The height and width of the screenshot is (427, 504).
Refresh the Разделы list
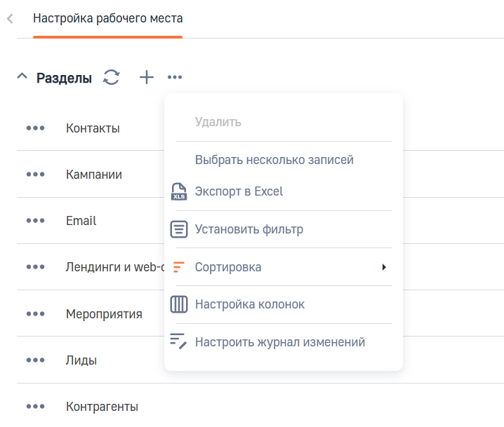111,77
